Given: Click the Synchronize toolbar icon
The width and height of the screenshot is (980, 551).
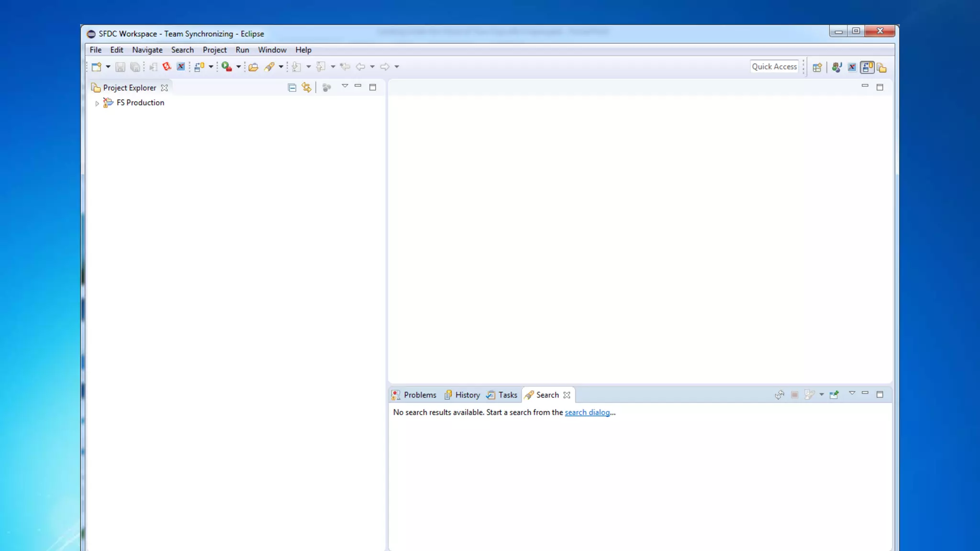Looking at the screenshot, I should pos(199,67).
